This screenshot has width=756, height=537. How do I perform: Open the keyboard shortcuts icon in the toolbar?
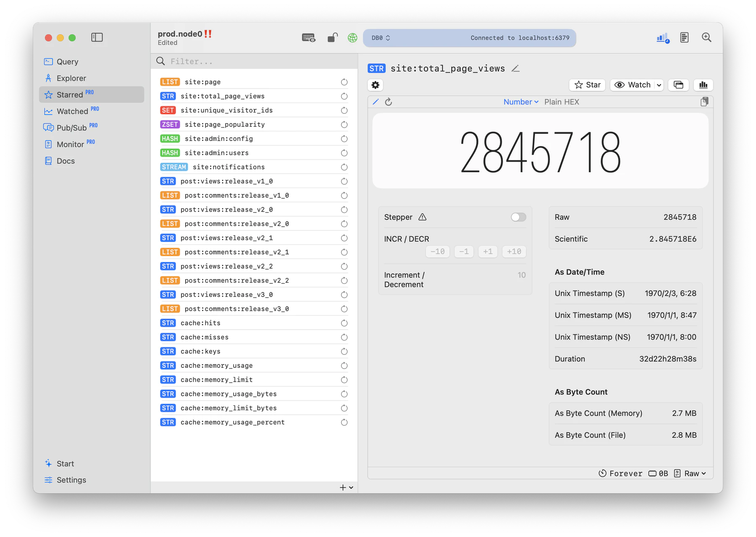pyautogui.click(x=309, y=37)
